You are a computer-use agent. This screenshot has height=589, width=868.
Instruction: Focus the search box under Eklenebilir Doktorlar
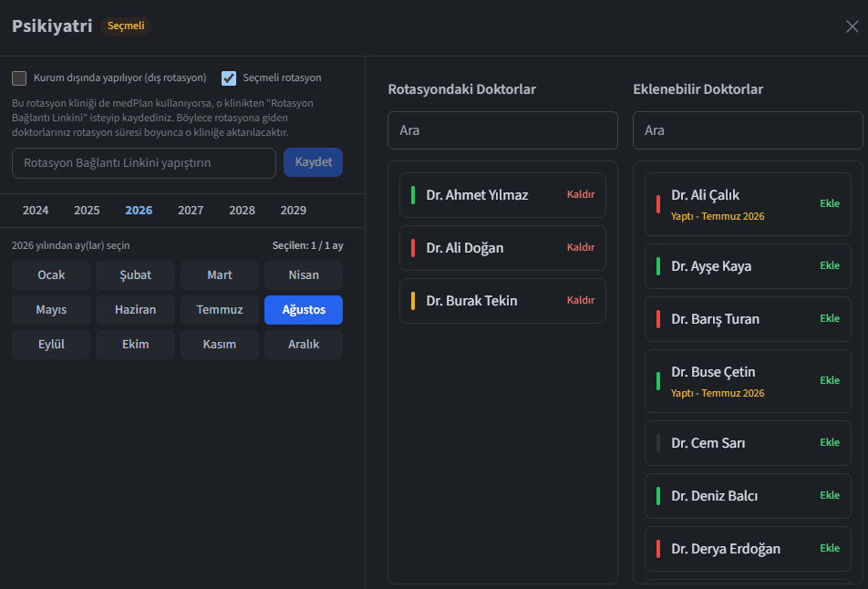click(748, 130)
